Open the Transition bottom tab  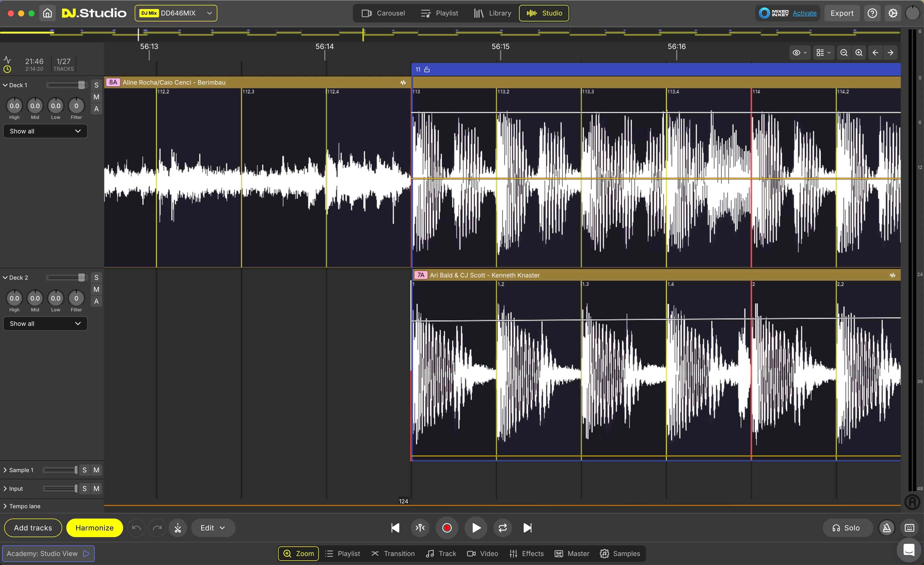point(393,553)
